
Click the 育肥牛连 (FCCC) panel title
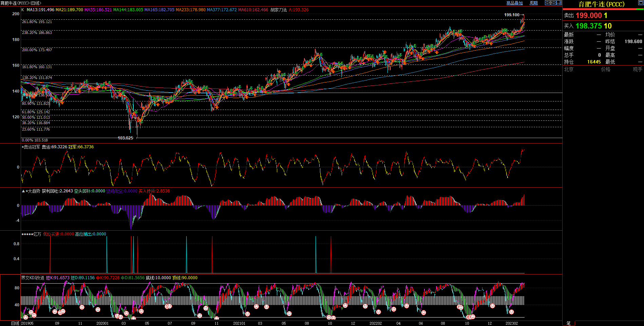[x=601, y=4]
